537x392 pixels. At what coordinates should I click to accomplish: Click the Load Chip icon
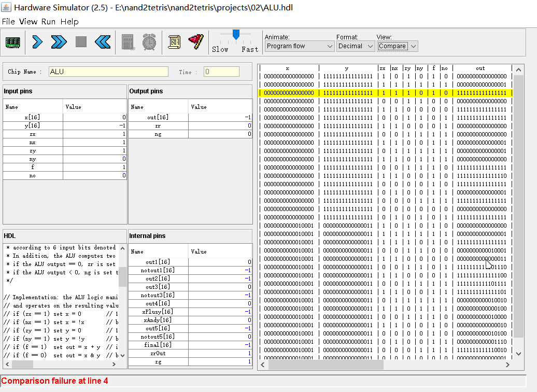tap(12, 42)
